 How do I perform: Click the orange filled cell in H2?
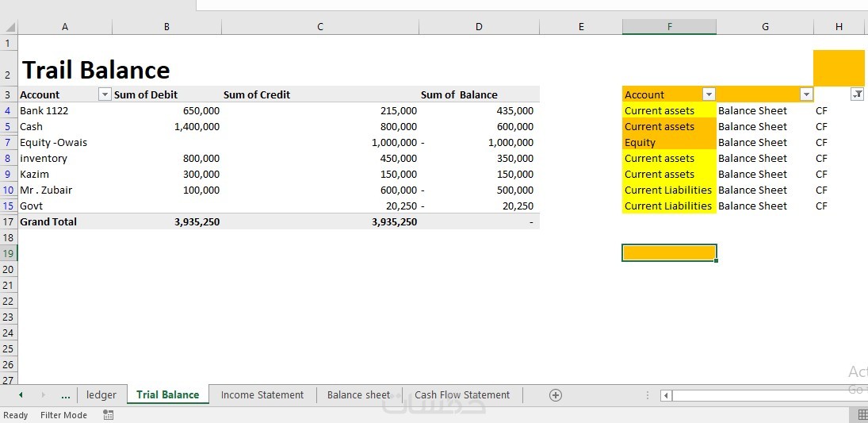[x=839, y=67]
